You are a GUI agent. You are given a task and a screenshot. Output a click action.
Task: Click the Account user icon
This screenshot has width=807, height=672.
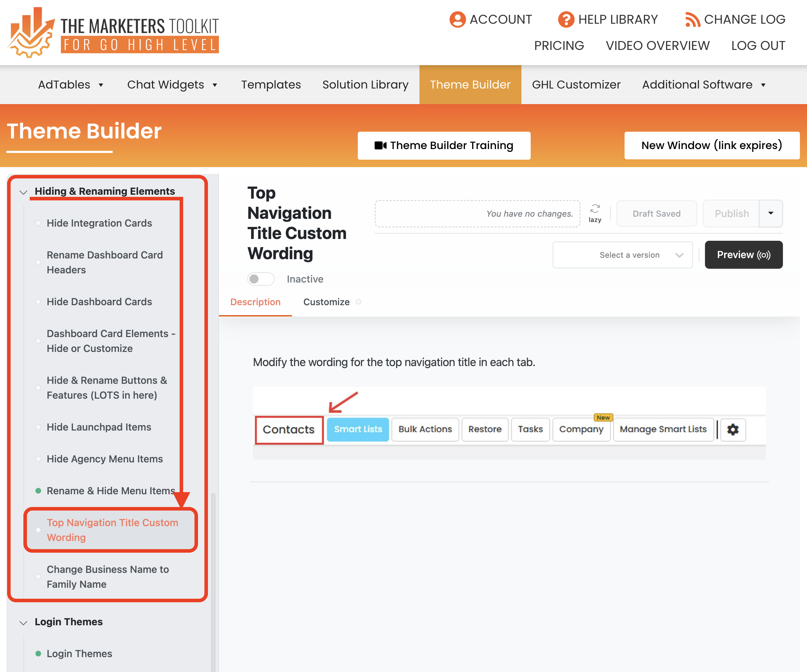click(x=457, y=19)
